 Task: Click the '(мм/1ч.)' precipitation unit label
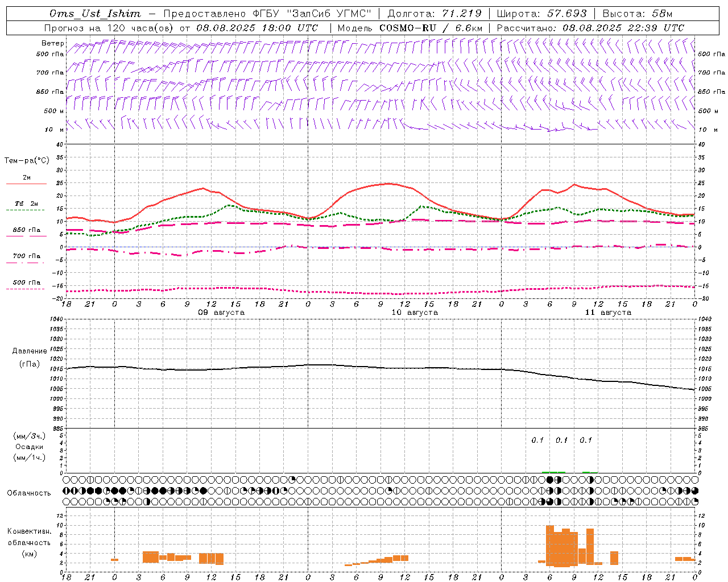coord(29,458)
